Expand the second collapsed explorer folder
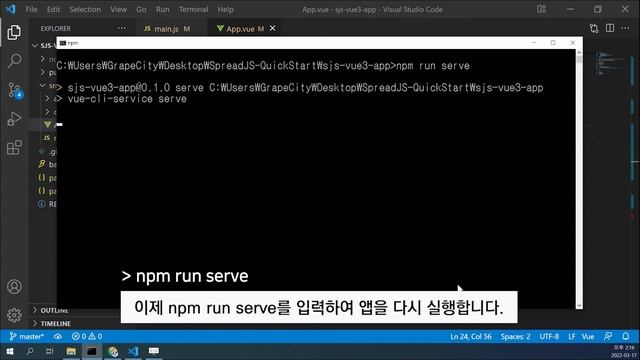The width and height of the screenshot is (640, 360). point(42,72)
